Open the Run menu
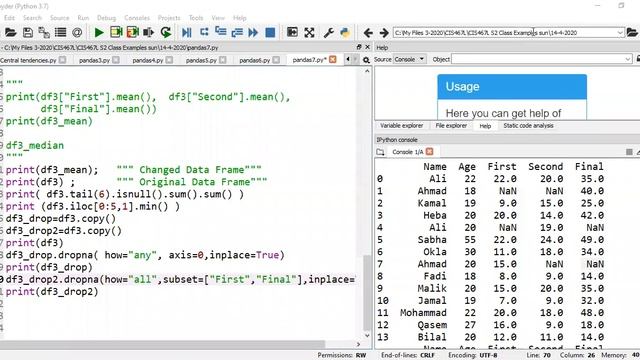Image resolution: width=640 pixels, height=360 pixels. click(x=83, y=18)
